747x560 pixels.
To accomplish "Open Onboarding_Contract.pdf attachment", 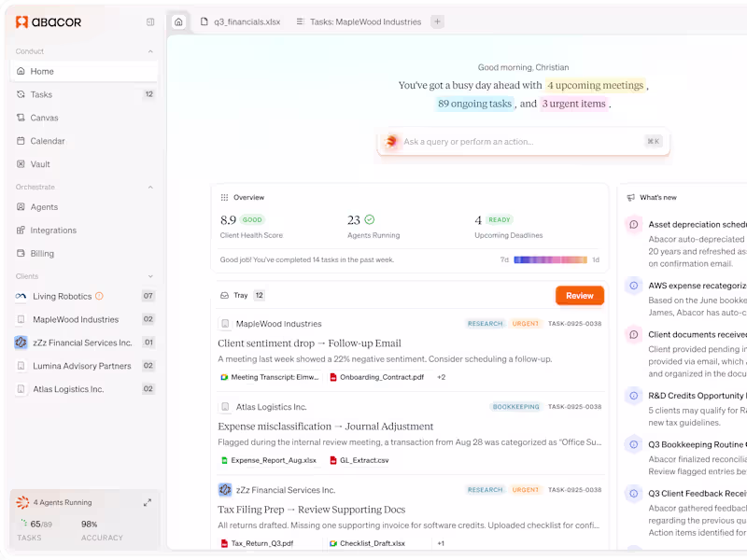I will point(377,378).
